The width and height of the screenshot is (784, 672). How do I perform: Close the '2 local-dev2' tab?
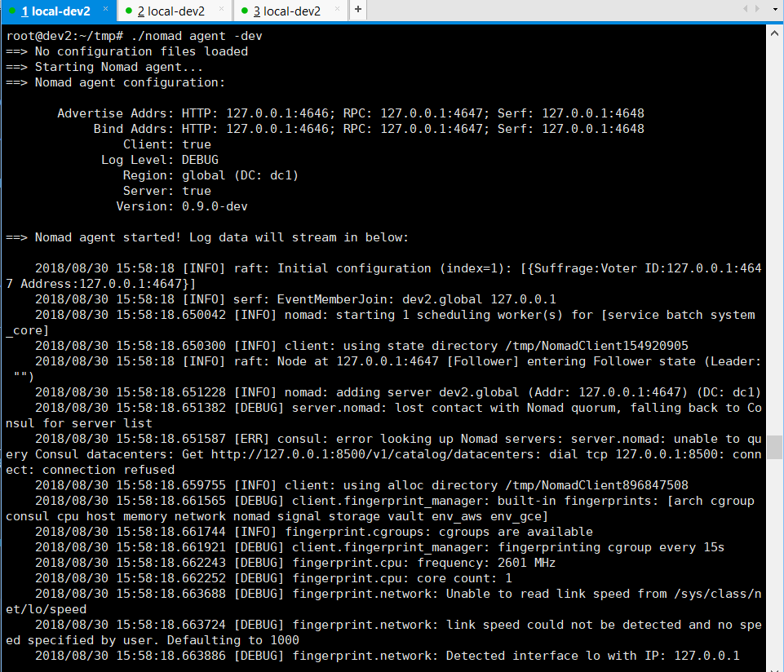pyautogui.click(x=222, y=9)
